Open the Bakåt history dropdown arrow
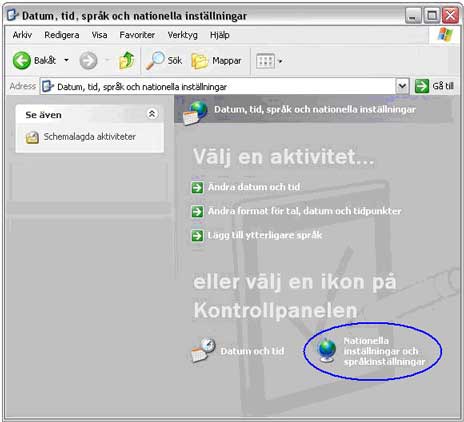Viewport: 464px width, 422px height. (66, 60)
